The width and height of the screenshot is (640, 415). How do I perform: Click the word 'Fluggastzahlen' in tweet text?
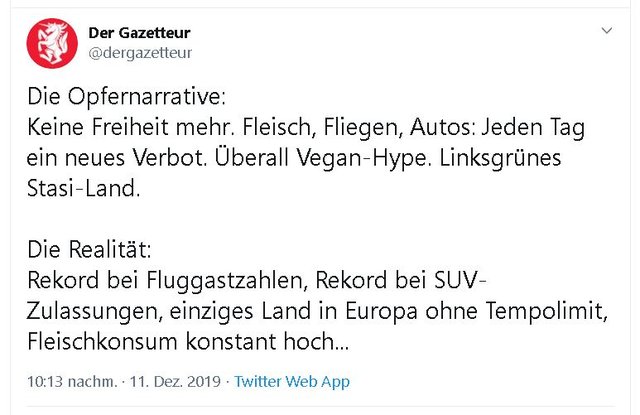click(x=224, y=281)
